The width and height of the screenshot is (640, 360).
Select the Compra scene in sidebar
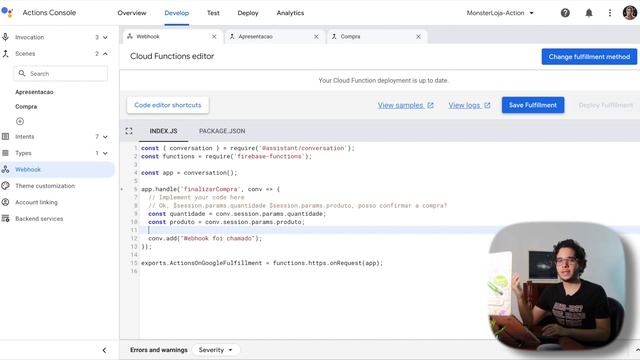26,107
